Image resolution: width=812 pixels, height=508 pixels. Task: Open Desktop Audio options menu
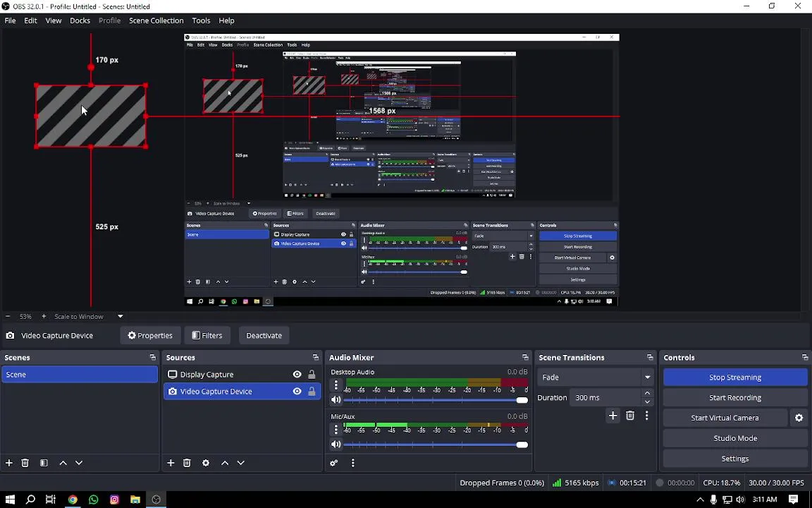pyautogui.click(x=336, y=385)
